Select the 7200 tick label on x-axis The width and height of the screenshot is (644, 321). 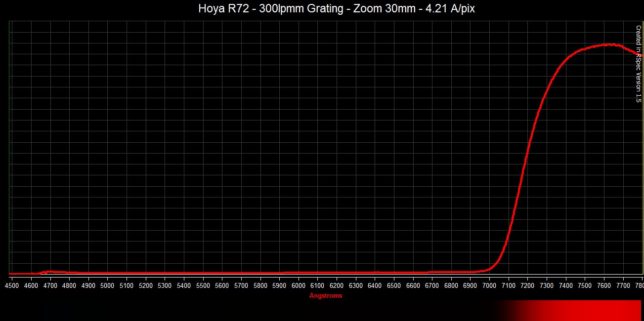tap(527, 285)
